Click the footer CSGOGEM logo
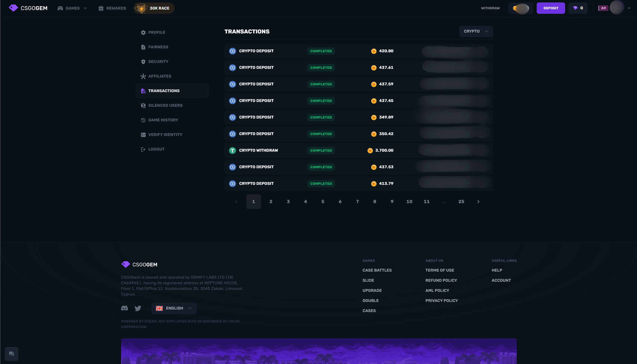Image resolution: width=637 pixels, height=364 pixels. click(139, 264)
